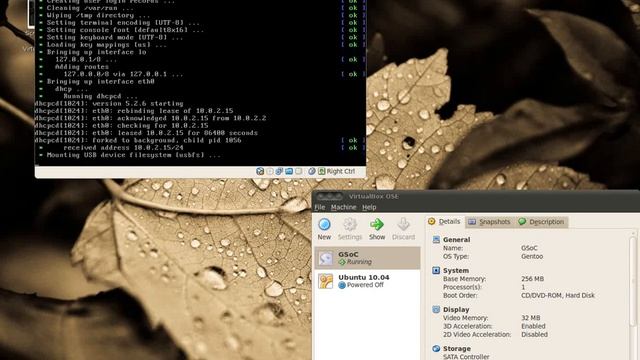Click the greyed optical disc icon in VM status bar

(270, 171)
